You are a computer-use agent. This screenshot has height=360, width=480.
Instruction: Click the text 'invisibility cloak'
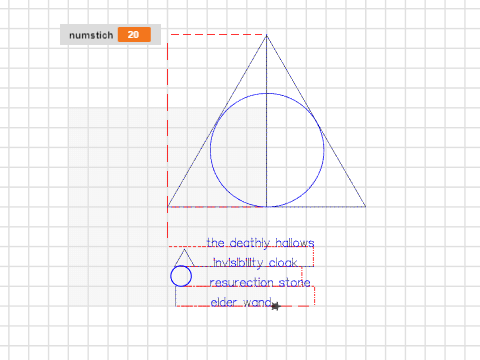[255, 263]
